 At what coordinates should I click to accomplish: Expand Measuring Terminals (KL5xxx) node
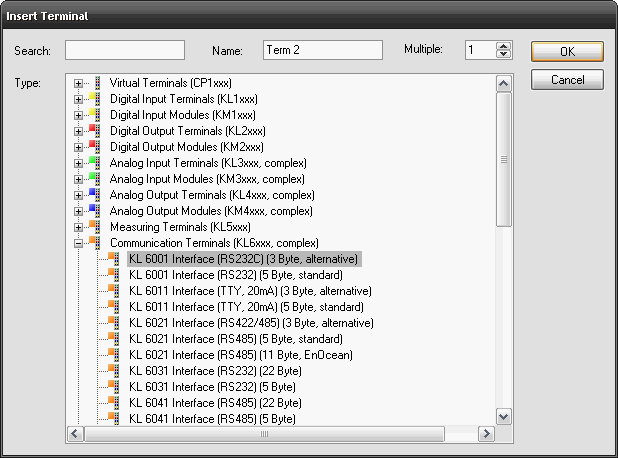(x=78, y=227)
